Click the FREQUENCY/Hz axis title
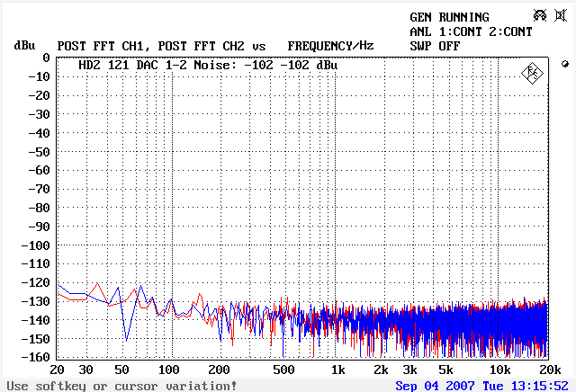576x392 pixels. (330, 46)
